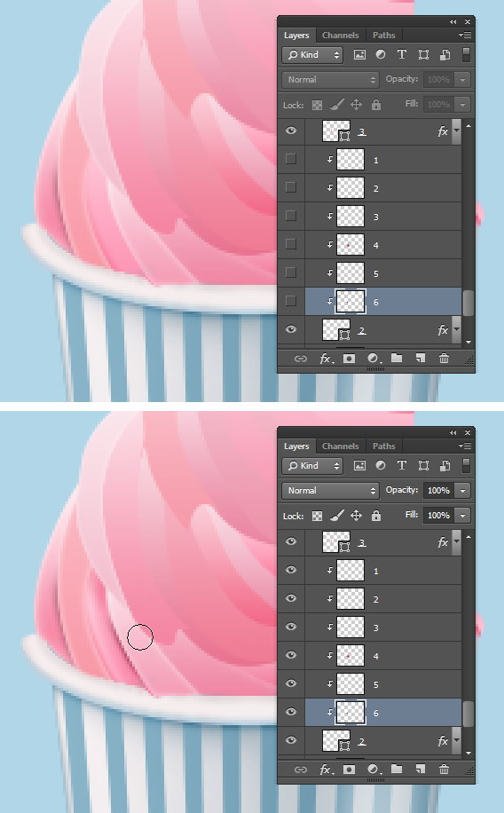
Task: Click Opacity 100% field in lower panel
Action: [438, 490]
